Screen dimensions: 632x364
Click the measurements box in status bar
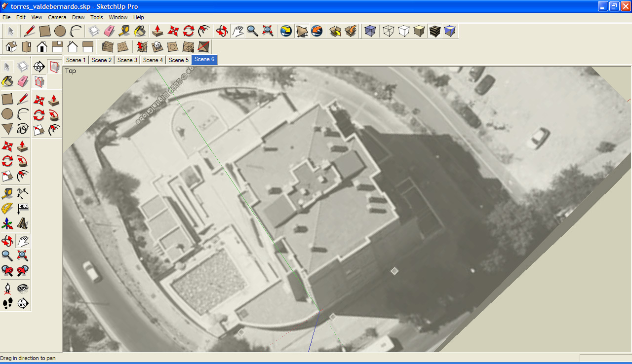click(605, 358)
